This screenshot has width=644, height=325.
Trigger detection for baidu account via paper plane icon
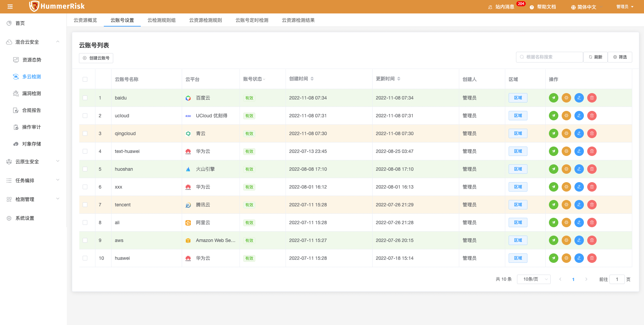553,98
